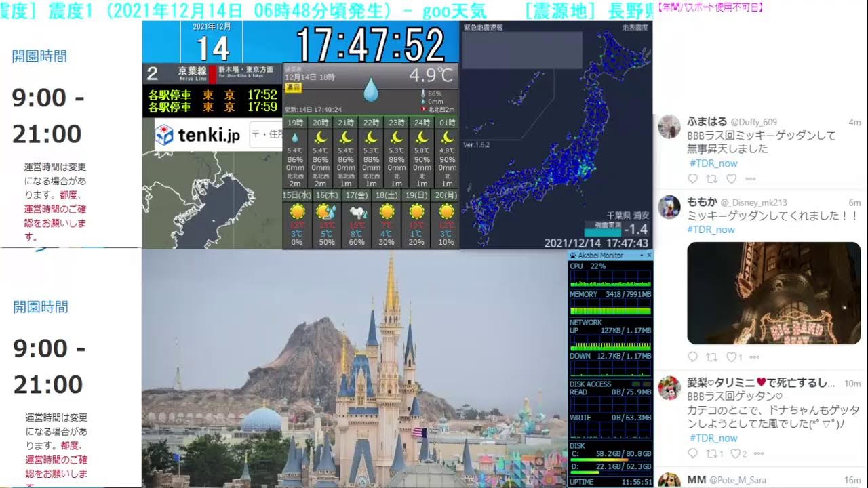Image resolution: width=868 pixels, height=488 pixels.
Task: Retweet ふまはる's BBB tweet
Action: (x=711, y=179)
